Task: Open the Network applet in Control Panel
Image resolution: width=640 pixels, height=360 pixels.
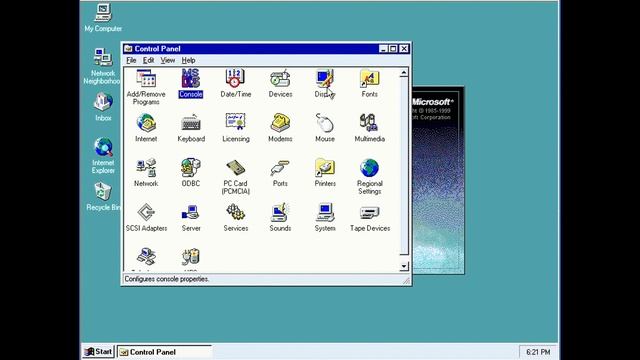Action: pyautogui.click(x=146, y=173)
